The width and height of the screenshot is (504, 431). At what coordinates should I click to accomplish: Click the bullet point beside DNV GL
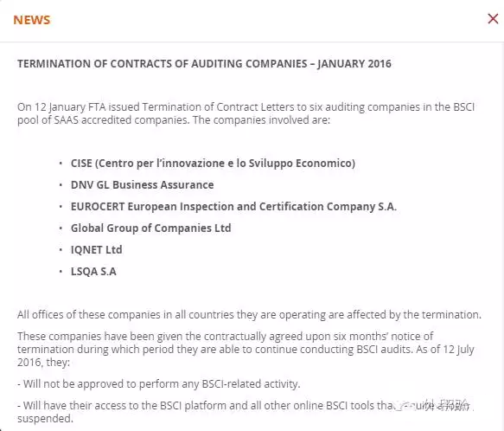click(61, 184)
